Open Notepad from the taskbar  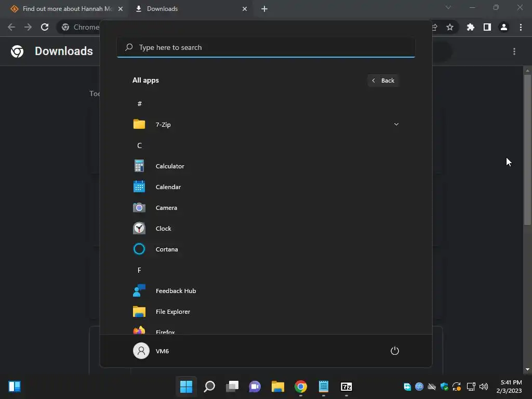point(323,387)
